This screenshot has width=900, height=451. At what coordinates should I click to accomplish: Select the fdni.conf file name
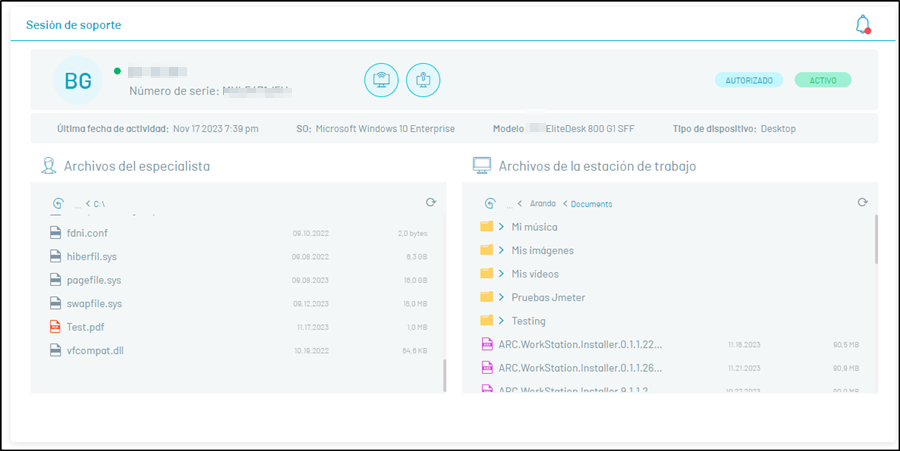87,233
